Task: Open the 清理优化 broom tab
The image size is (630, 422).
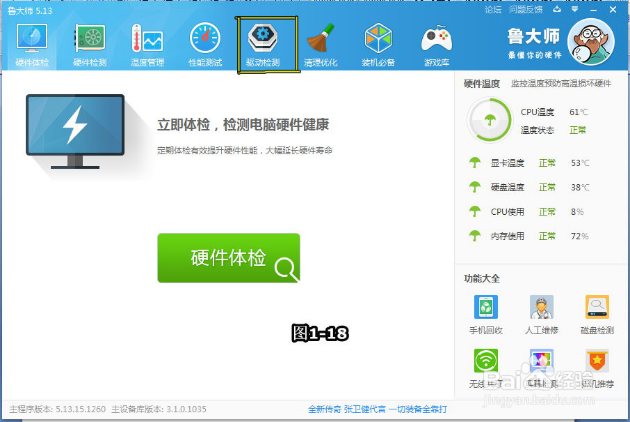Action: coord(320,45)
